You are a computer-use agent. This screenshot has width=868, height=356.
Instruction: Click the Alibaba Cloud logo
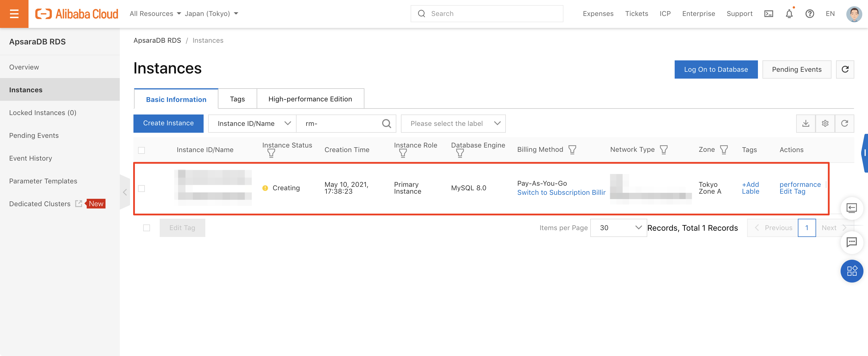tap(77, 14)
